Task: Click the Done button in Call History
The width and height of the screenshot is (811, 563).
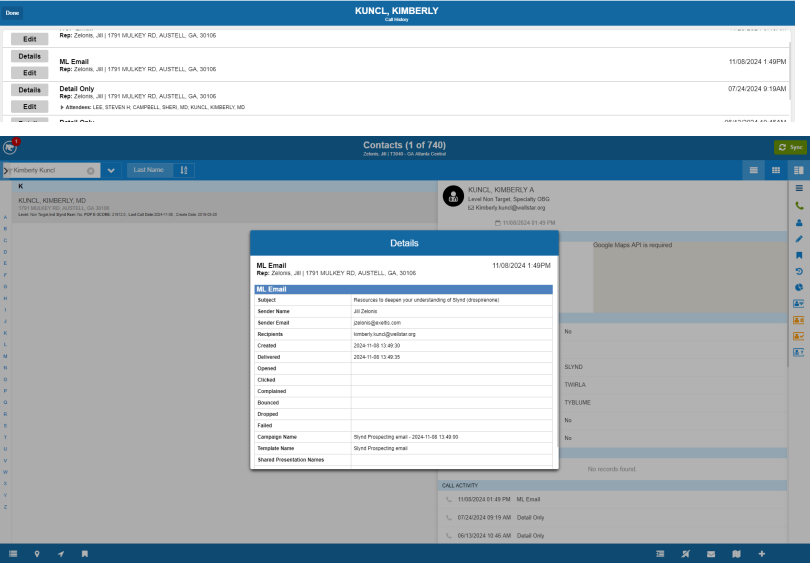Action: (x=12, y=13)
